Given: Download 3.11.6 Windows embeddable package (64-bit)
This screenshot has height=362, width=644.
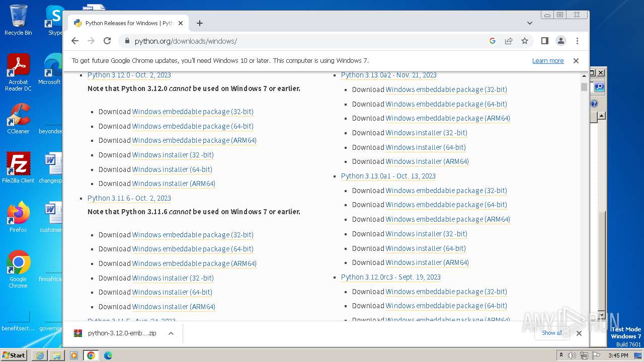Looking at the screenshot, I should coord(193,249).
